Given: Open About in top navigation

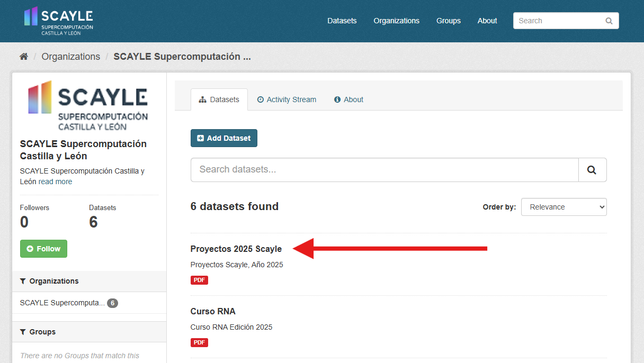Looking at the screenshot, I should (487, 21).
